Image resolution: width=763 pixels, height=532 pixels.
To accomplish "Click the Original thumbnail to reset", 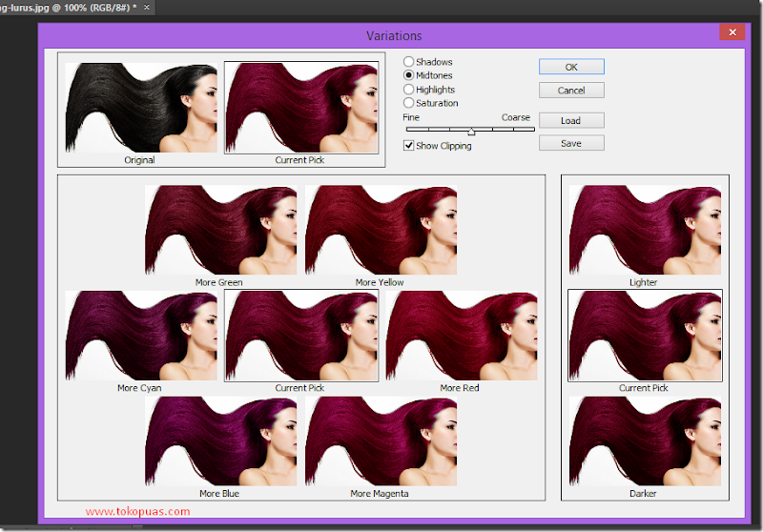I will point(141,108).
